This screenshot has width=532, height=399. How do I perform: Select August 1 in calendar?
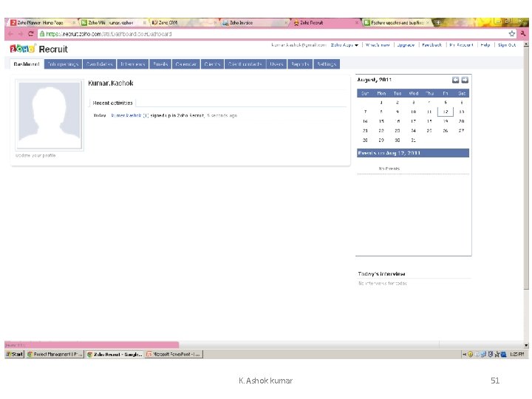[381, 102]
